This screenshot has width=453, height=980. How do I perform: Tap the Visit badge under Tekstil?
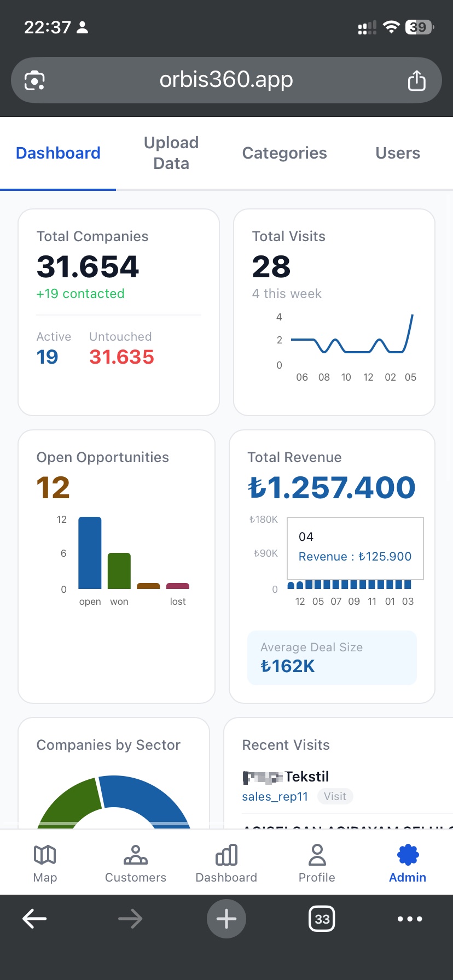pos(335,796)
